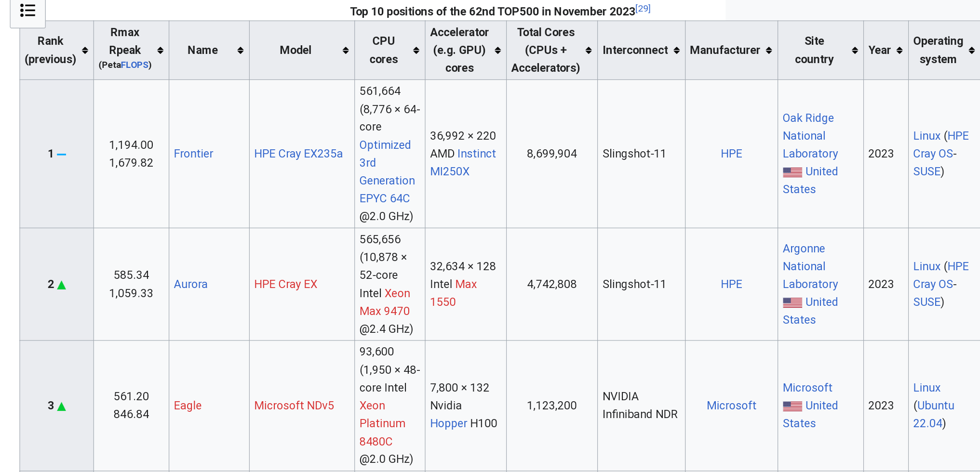Viewport: 980px width, 472px height.
Task: Click the FLOPS link in header
Action: tap(134, 65)
